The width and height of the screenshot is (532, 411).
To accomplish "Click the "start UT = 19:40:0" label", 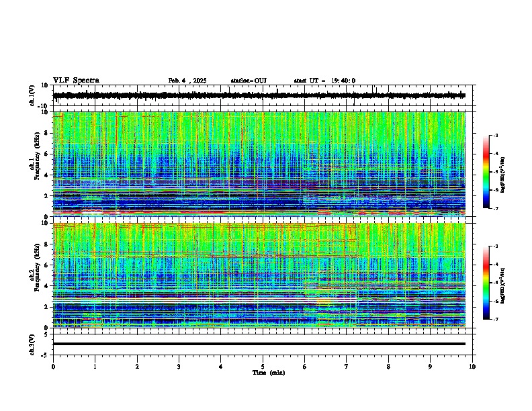I will pyautogui.click(x=324, y=81).
